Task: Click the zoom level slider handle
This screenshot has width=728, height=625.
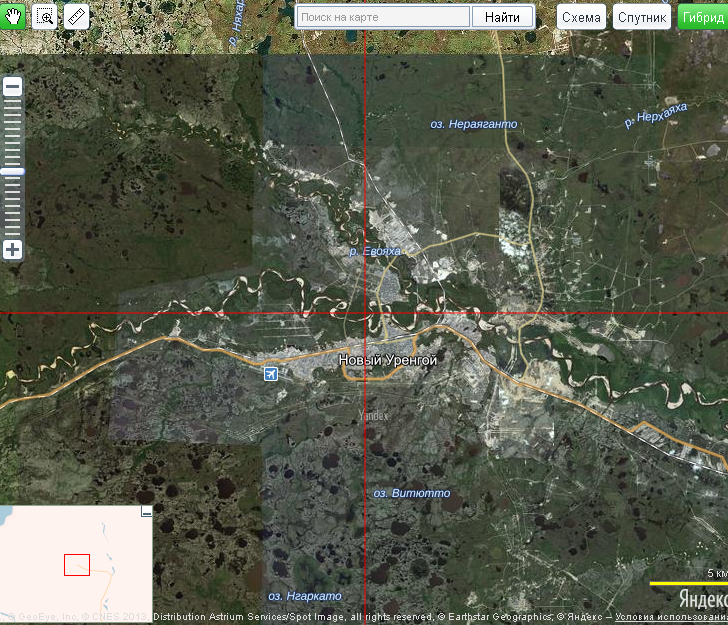Action: click(x=13, y=172)
